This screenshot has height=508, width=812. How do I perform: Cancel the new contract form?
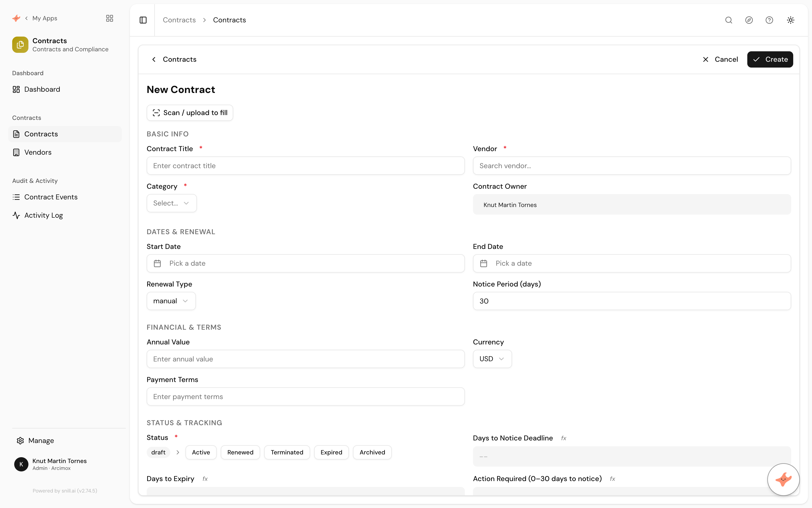click(720, 59)
